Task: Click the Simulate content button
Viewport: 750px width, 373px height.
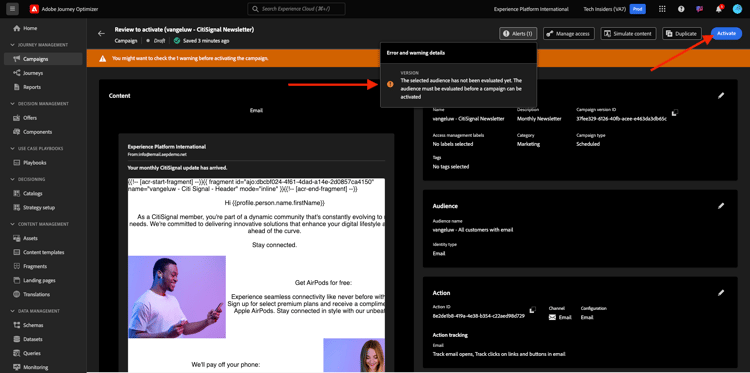Action: click(628, 33)
